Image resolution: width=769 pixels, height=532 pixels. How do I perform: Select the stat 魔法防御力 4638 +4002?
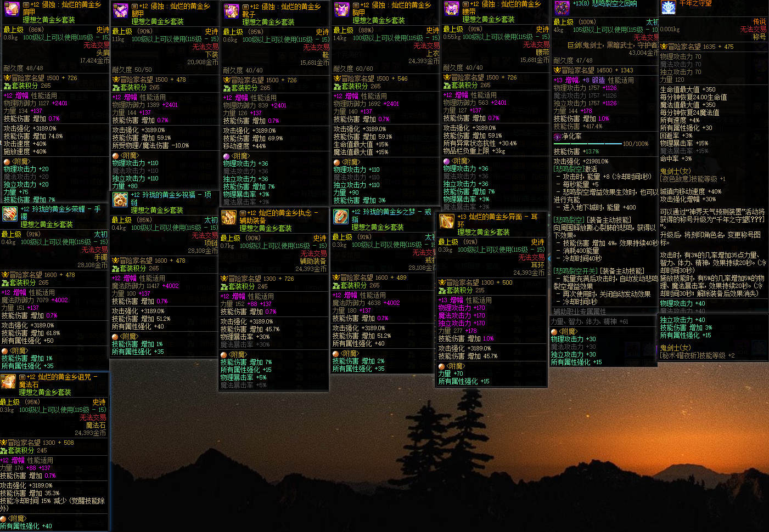(x=366, y=303)
